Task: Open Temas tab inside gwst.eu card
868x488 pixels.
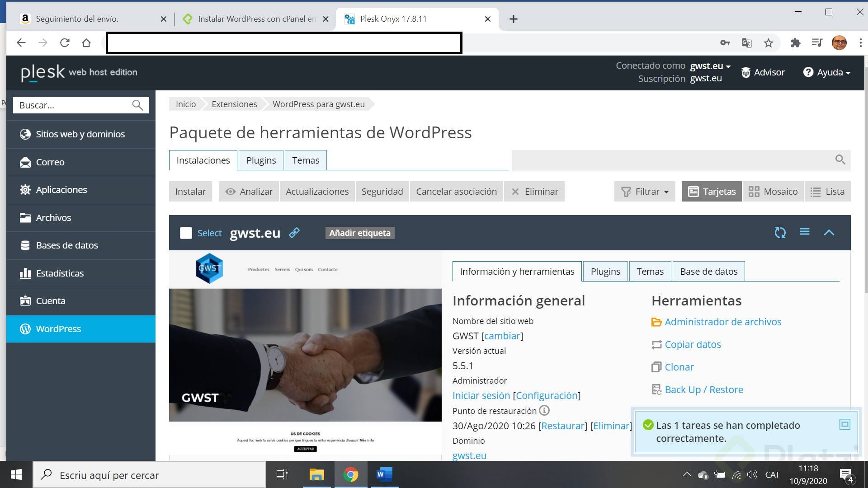Action: pos(650,272)
